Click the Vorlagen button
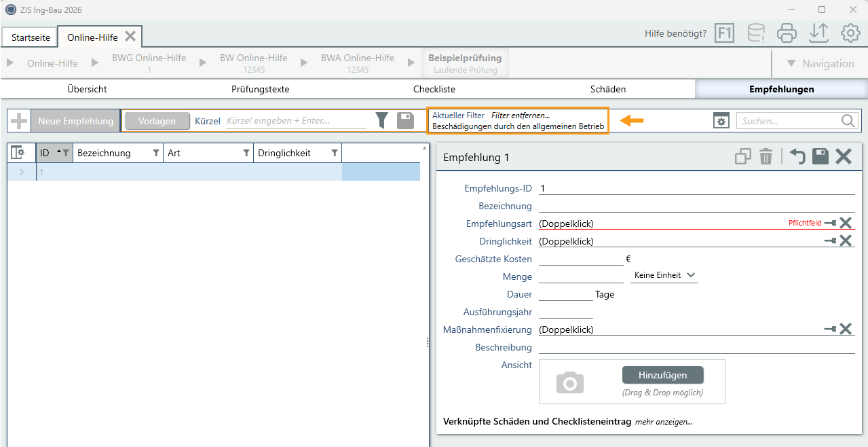 [157, 121]
